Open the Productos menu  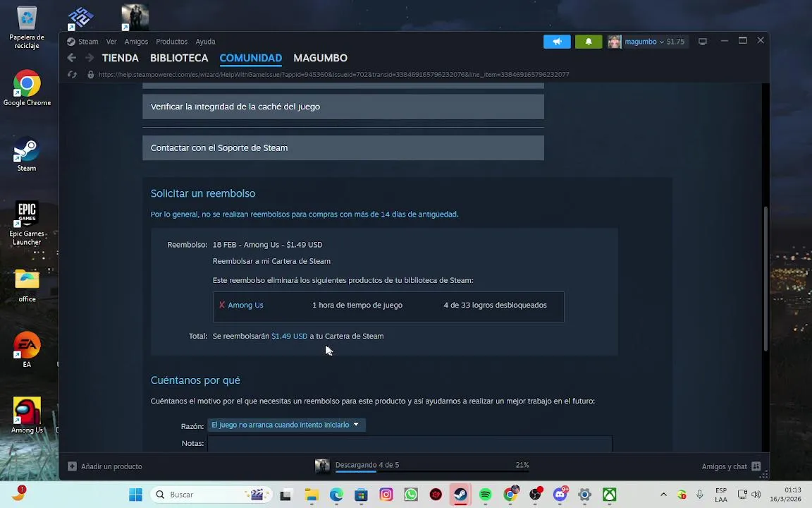[171, 42]
